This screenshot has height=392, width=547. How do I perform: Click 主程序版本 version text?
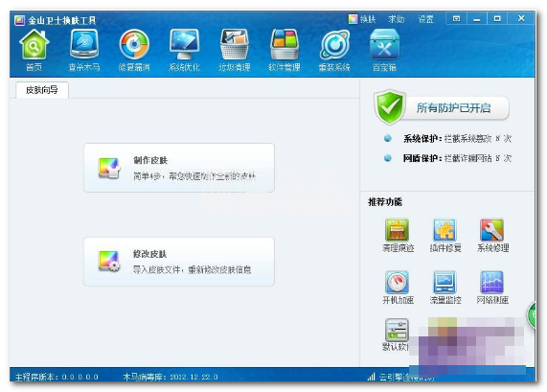pos(57,377)
